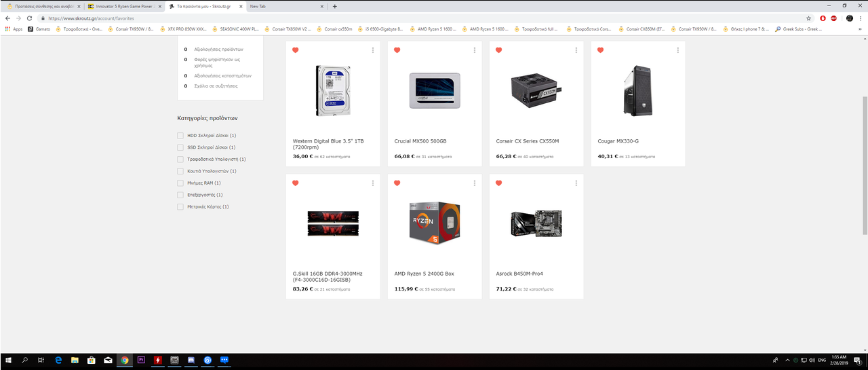This screenshot has height=370, width=868.
Task: Go back with browser back arrow
Action: coord(8,18)
